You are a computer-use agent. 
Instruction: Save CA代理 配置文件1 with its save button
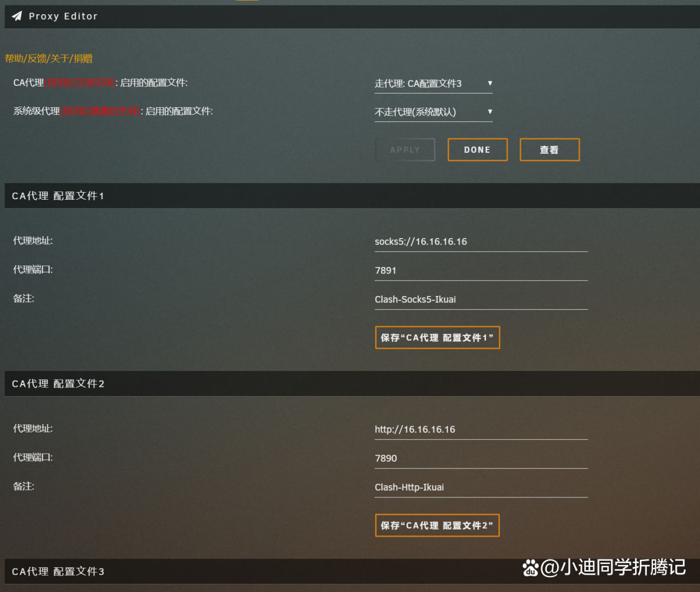437,338
